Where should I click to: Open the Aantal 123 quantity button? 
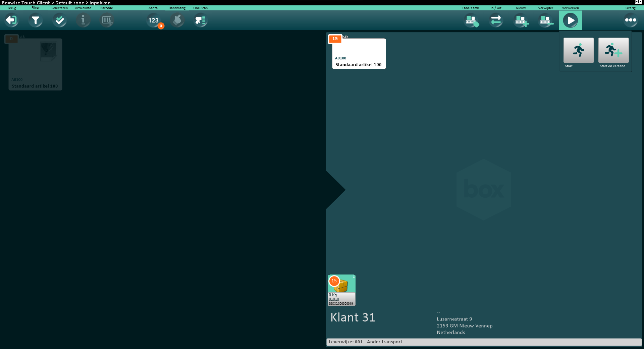(x=154, y=20)
